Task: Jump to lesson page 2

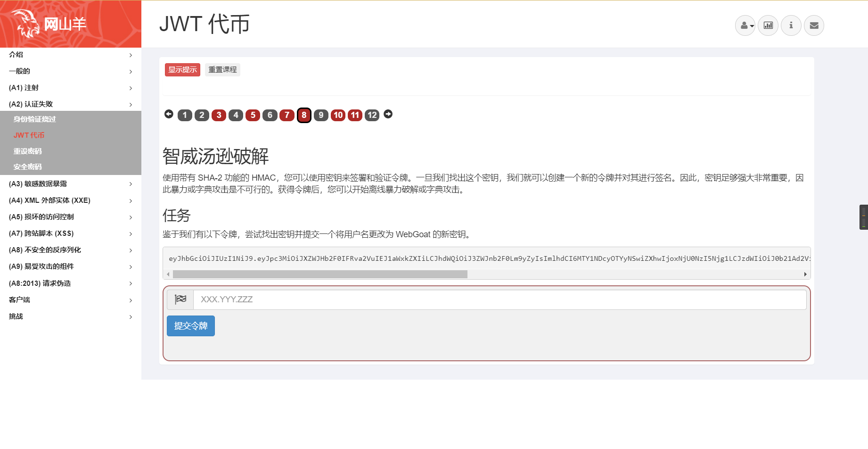Action: pos(202,115)
